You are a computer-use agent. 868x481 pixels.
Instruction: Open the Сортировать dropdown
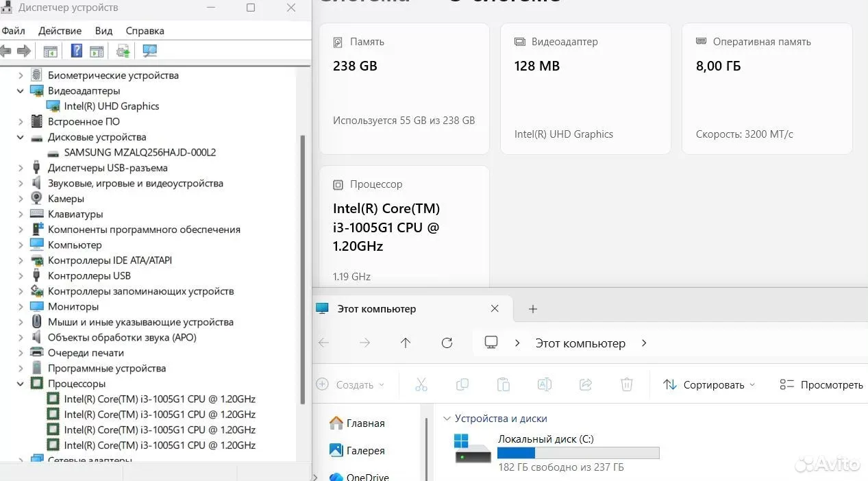(708, 385)
